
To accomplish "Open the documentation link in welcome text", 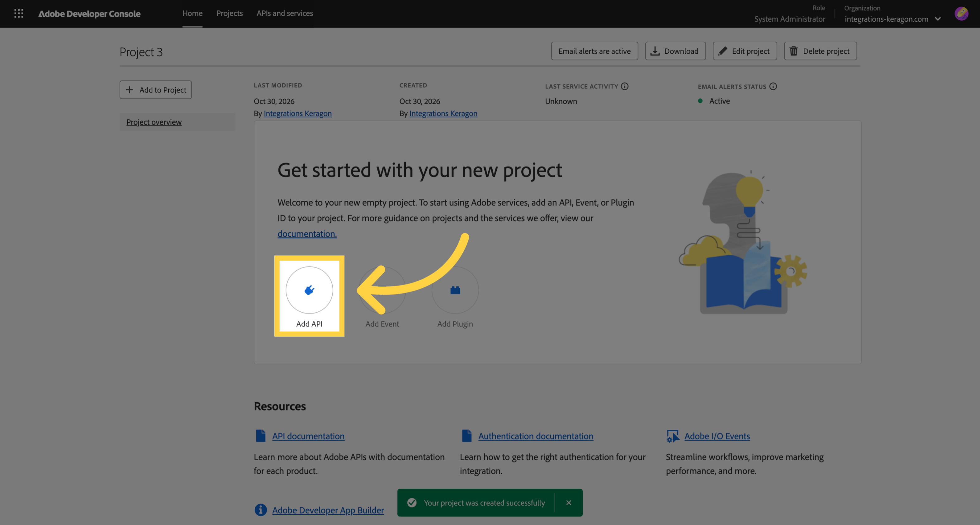I will pyautogui.click(x=307, y=234).
